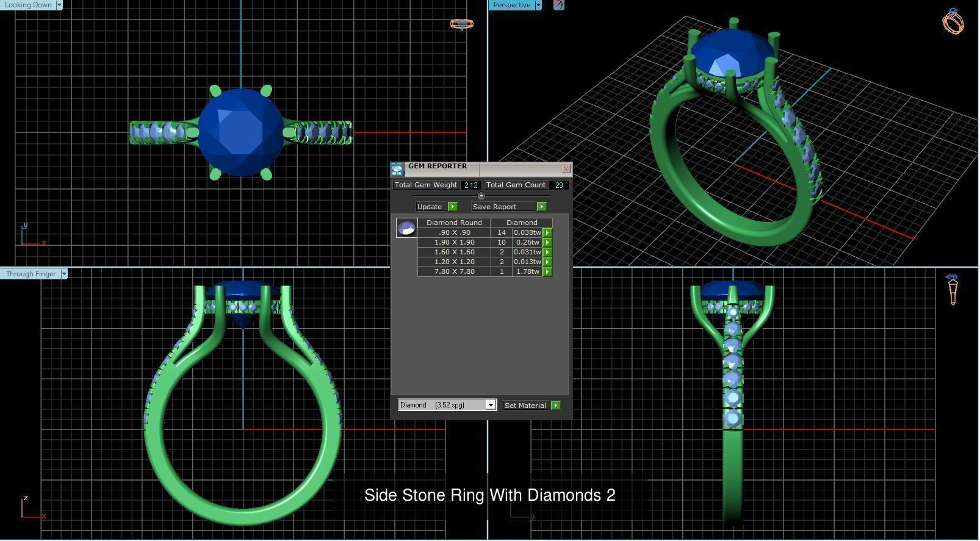Click the Total Gem Weight label
The height and width of the screenshot is (541, 980).
point(426,185)
